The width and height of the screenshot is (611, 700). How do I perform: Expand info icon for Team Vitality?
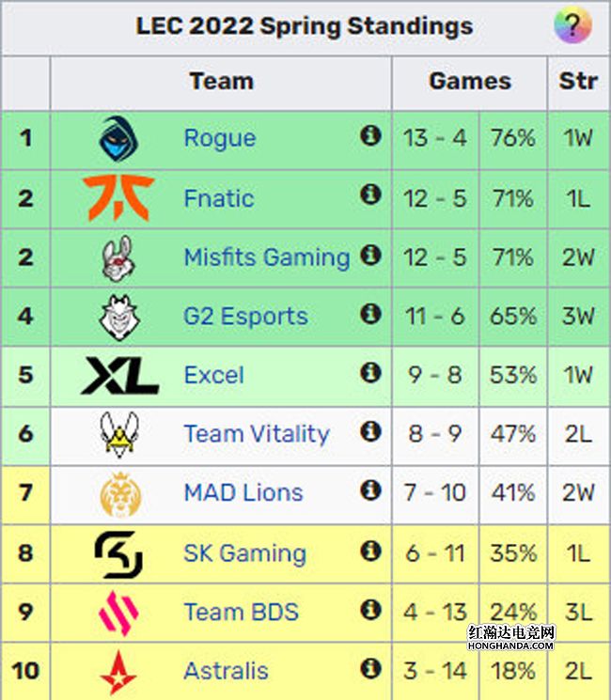370,431
